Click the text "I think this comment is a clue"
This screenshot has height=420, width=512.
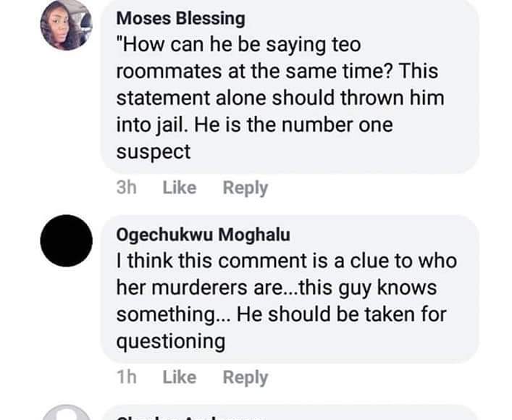(x=286, y=261)
